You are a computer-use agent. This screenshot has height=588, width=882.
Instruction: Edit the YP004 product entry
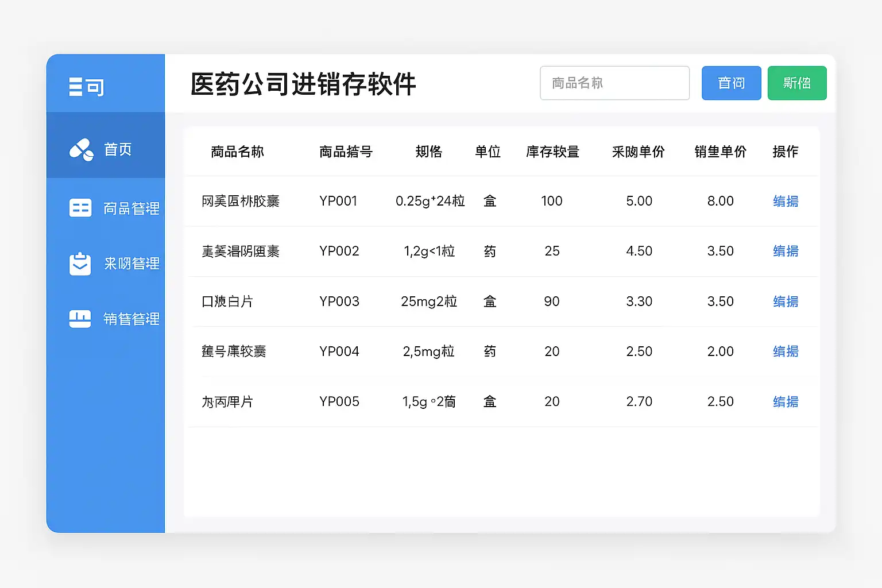tap(785, 351)
